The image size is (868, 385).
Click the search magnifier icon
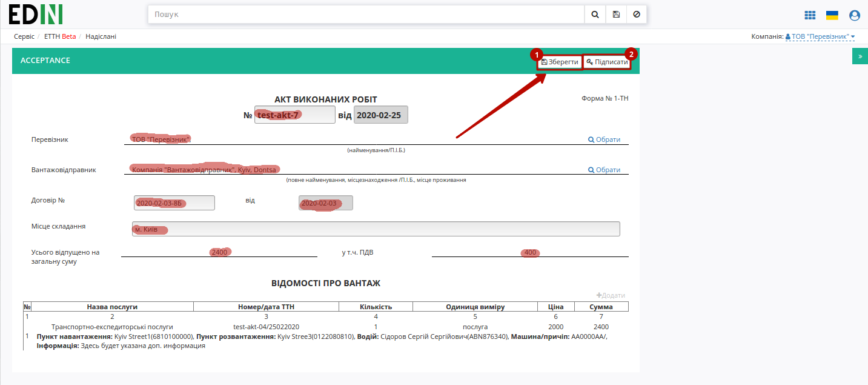point(595,14)
